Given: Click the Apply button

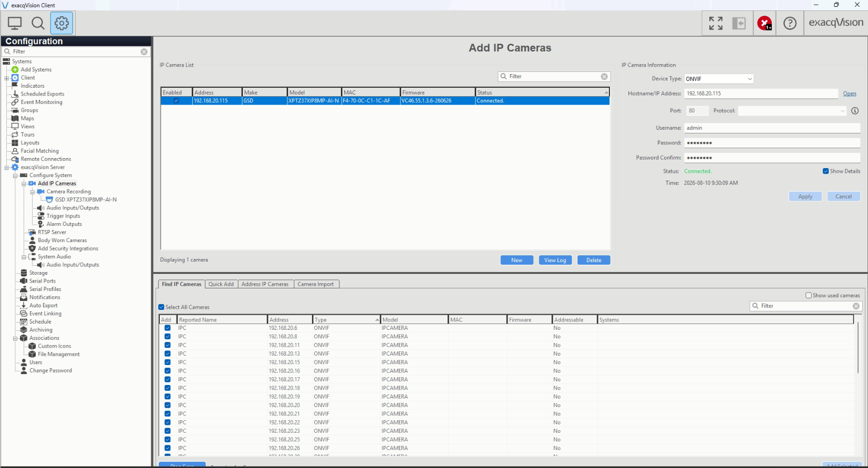Looking at the screenshot, I should pos(805,196).
